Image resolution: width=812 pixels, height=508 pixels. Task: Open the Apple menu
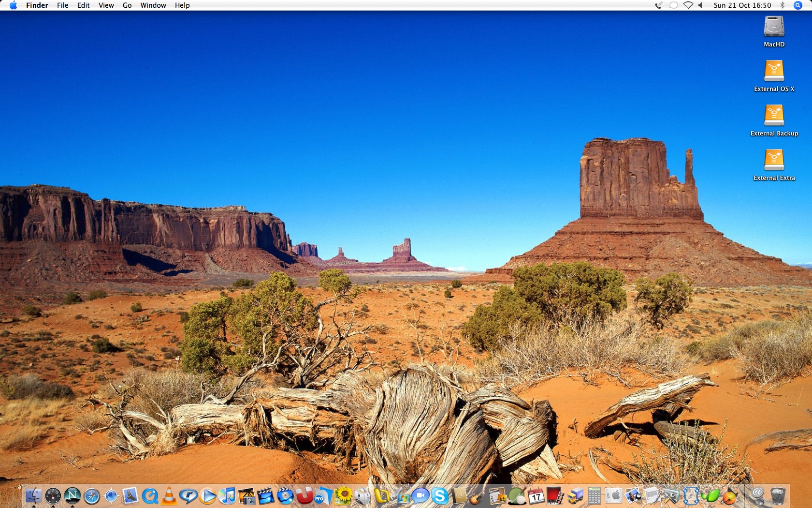pyautogui.click(x=13, y=5)
